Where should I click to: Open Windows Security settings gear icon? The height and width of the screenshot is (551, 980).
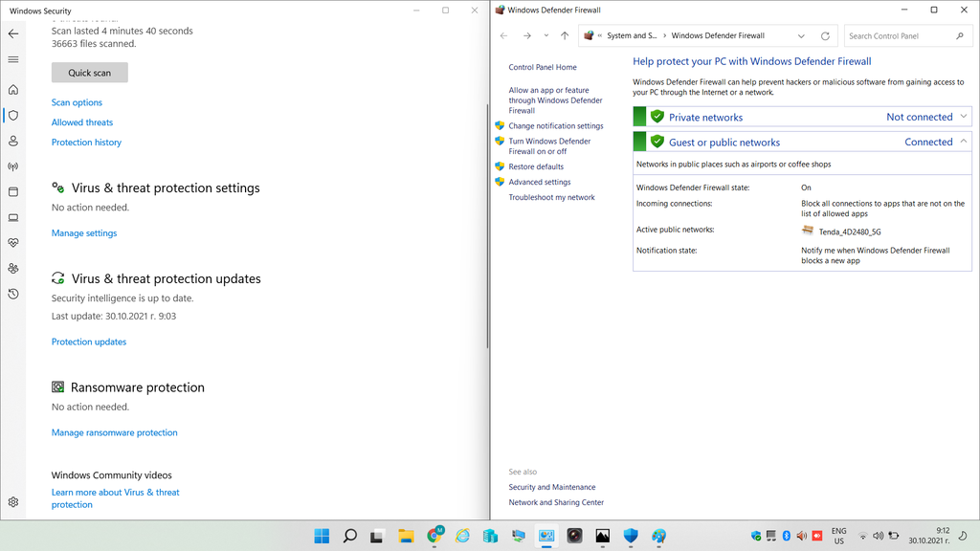(x=13, y=502)
